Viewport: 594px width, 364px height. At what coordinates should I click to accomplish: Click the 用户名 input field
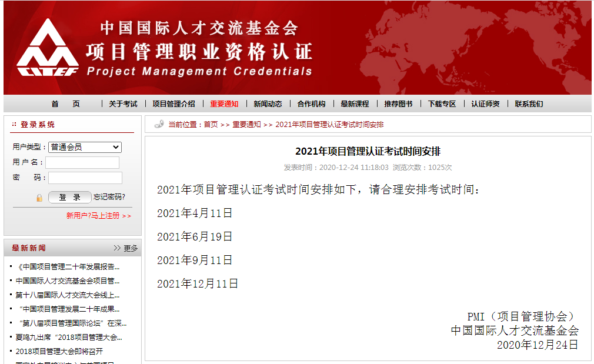click(82, 162)
